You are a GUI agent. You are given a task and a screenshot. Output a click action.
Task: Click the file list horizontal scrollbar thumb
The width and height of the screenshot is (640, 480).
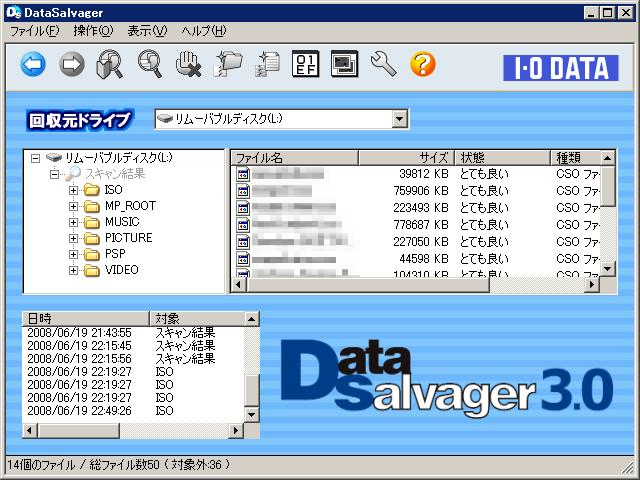(x=368, y=284)
